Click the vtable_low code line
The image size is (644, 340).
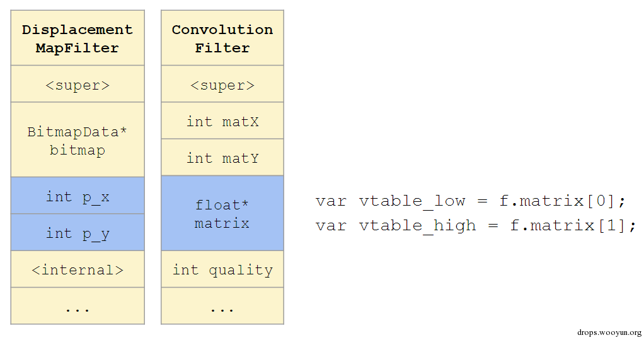click(x=470, y=201)
